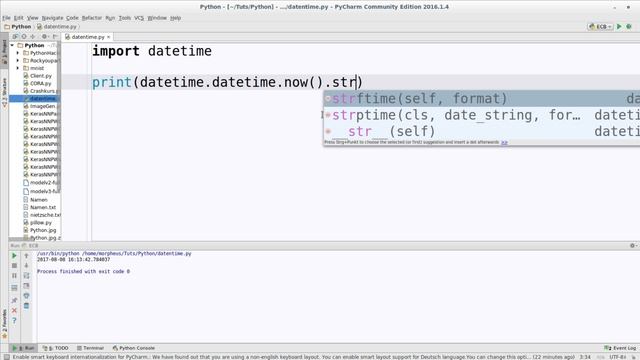Open help via the question mark icon
Screen dimensions: 640x360
point(14,320)
